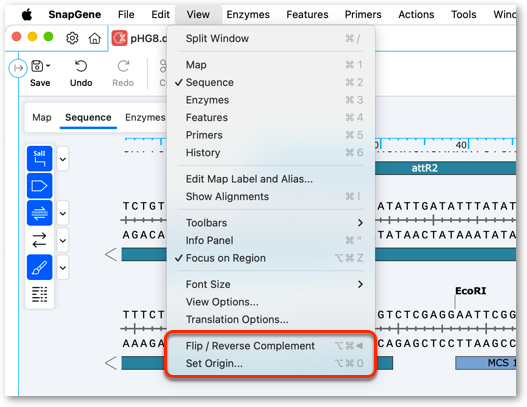Viewport: 527px width, 407px height.
Task: Expand the Toolbars submenu
Action: tap(271, 223)
